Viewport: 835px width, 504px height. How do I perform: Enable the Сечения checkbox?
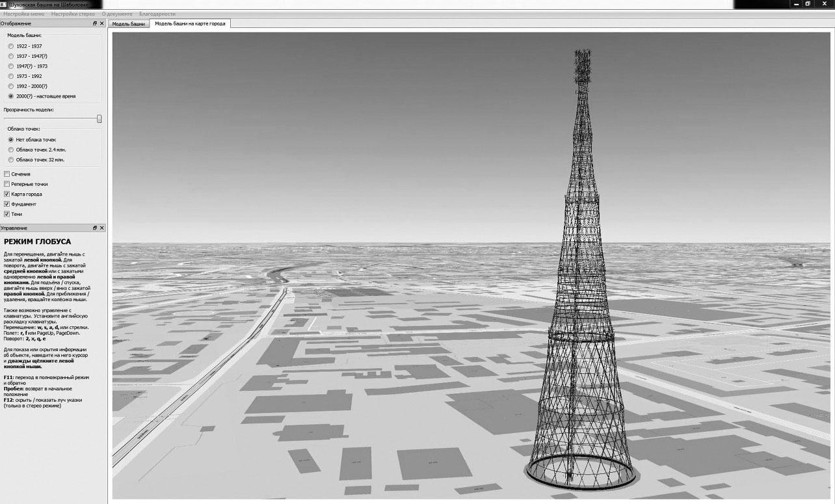[x=7, y=174]
